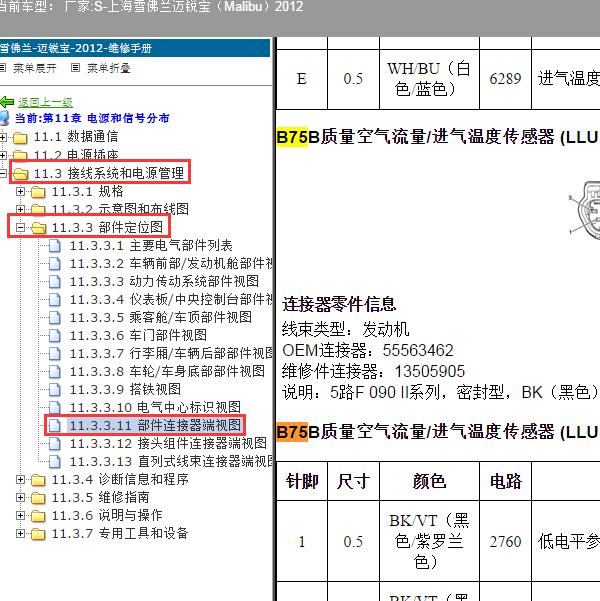Click the 11.3.3.11 page icon

pyautogui.click(x=55, y=425)
